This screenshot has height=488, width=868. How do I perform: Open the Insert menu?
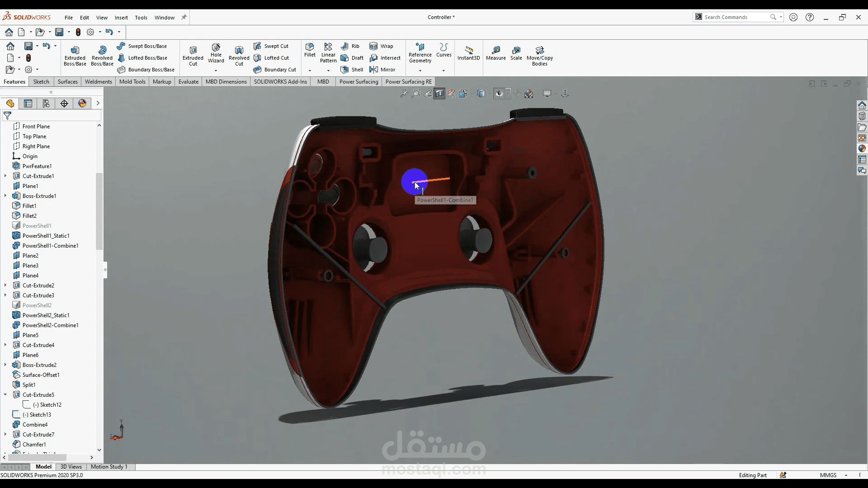pos(121,18)
